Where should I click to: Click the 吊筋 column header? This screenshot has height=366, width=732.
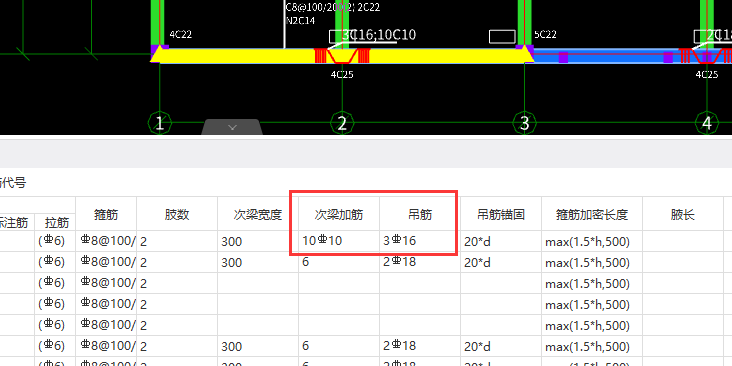tap(420, 214)
